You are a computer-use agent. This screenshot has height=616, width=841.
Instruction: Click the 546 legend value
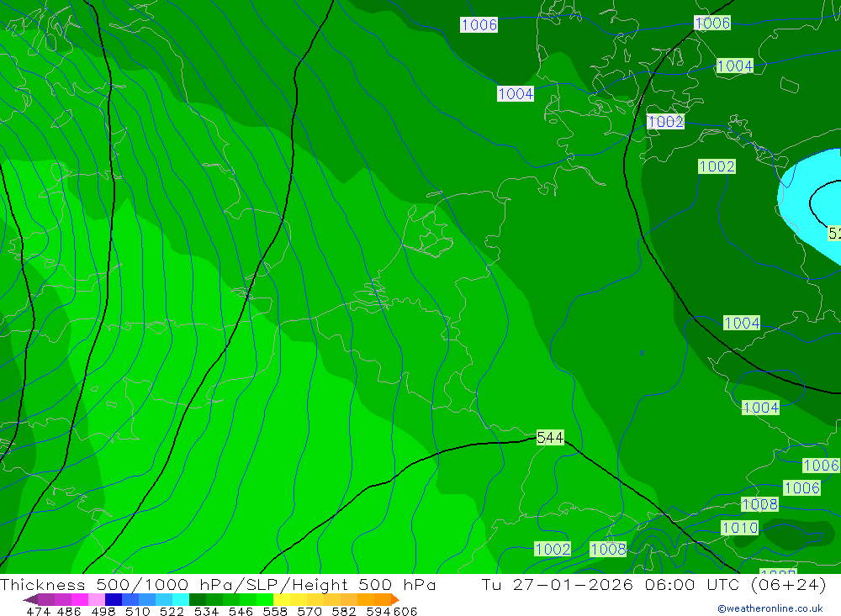(241, 612)
